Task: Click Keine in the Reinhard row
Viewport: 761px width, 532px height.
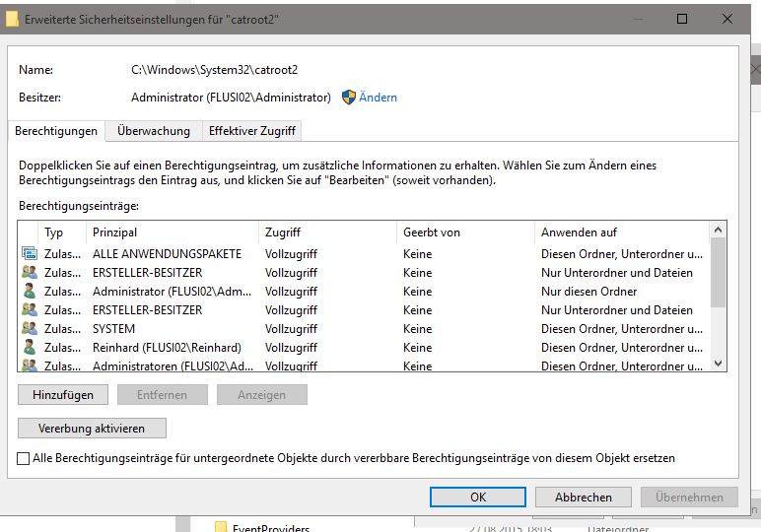Action: (417, 347)
